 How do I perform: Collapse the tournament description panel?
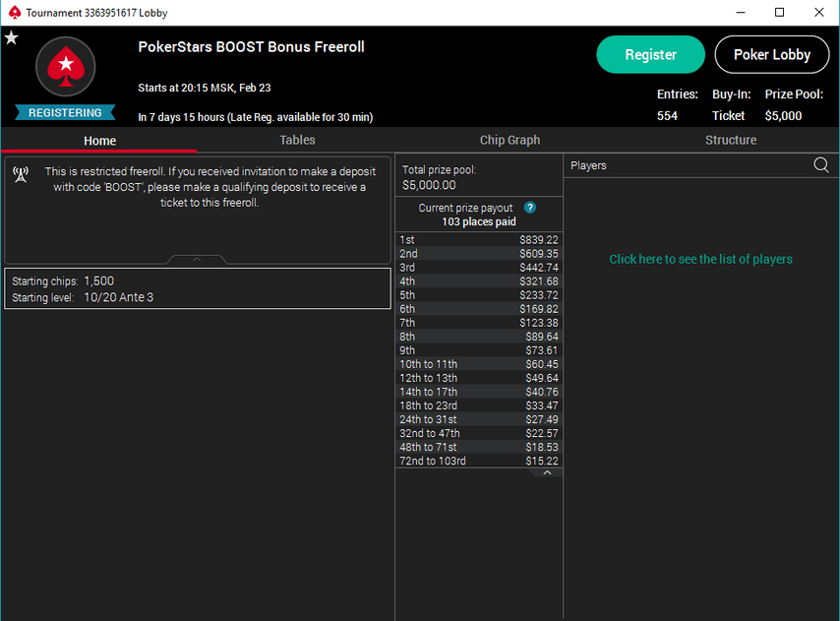click(197, 260)
